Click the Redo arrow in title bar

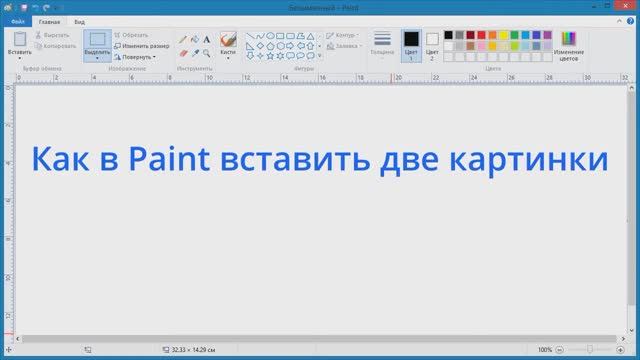point(46,8)
